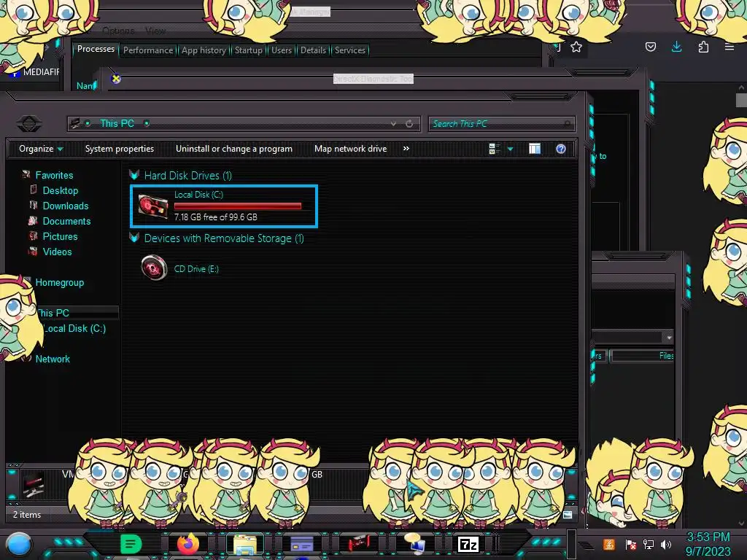The image size is (747, 560).
Task: Collapse Devices with Removable Storage group
Action: tap(134, 238)
